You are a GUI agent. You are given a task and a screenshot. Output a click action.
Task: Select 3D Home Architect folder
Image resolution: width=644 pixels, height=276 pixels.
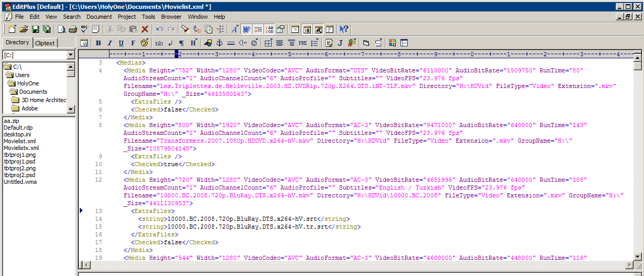point(44,100)
